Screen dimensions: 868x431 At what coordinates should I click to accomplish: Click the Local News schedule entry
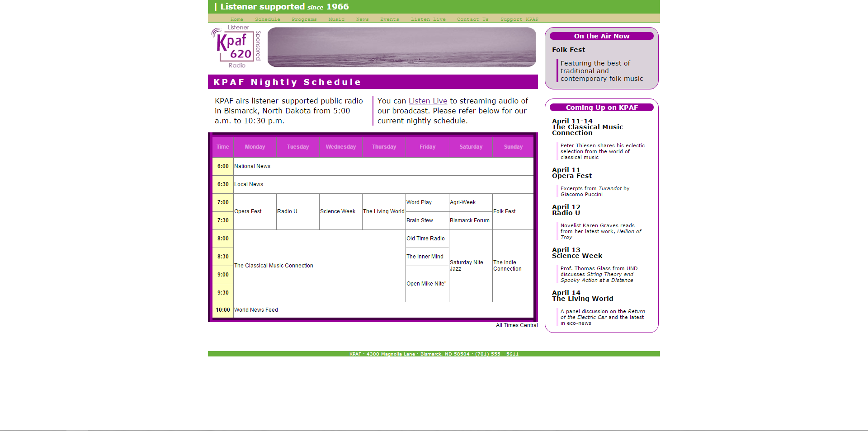click(383, 184)
